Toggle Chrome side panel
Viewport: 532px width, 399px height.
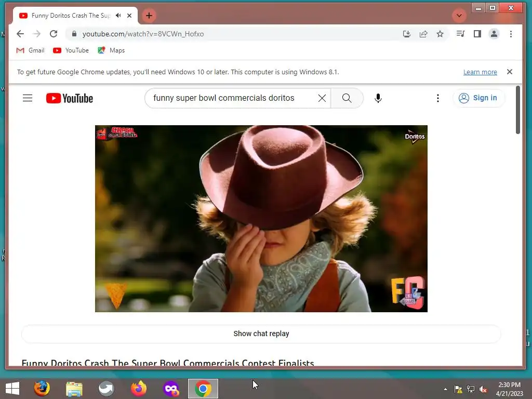(x=477, y=34)
